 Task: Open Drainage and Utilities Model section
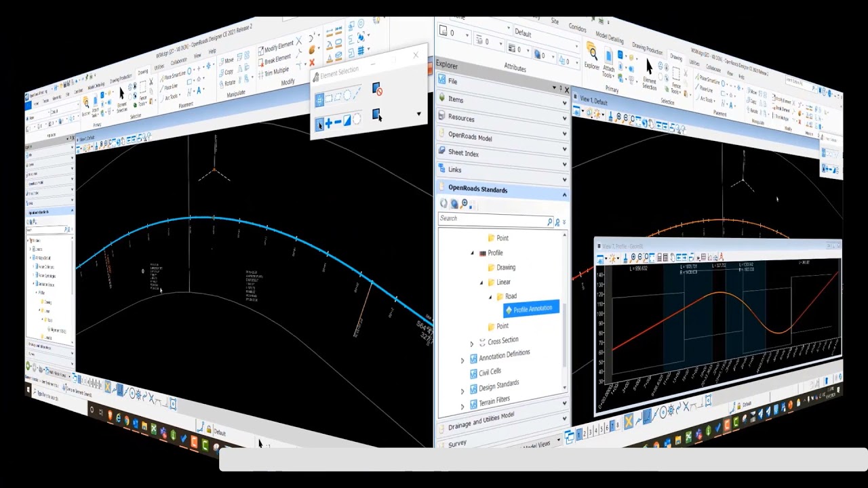[502, 418]
